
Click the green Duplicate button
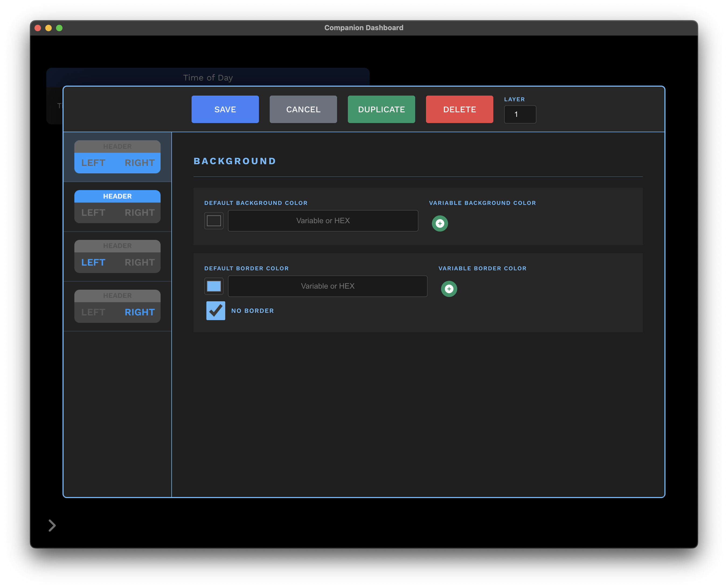[381, 109]
